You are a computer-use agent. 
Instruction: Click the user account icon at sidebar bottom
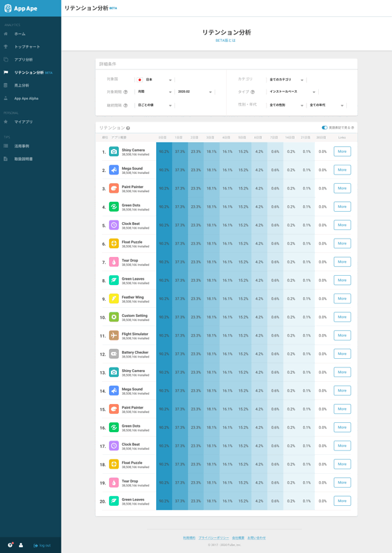[21, 545]
